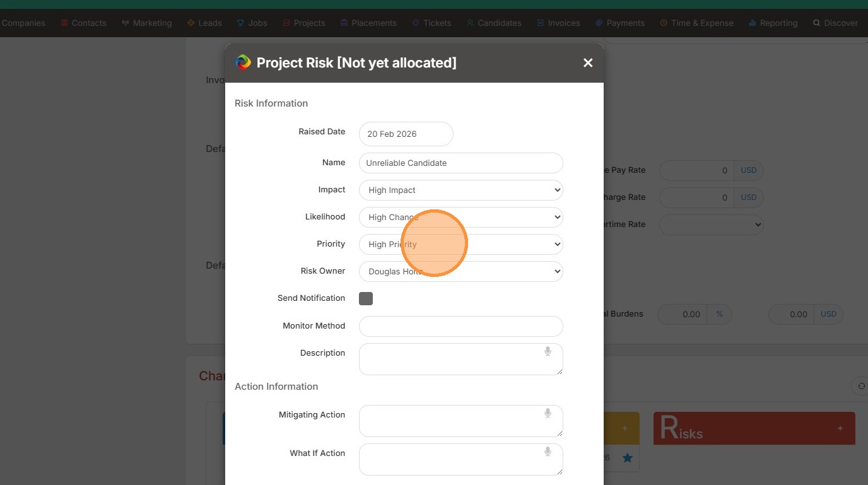Close the Project Risk dialog
Image resolution: width=868 pixels, height=485 pixels.
click(588, 62)
